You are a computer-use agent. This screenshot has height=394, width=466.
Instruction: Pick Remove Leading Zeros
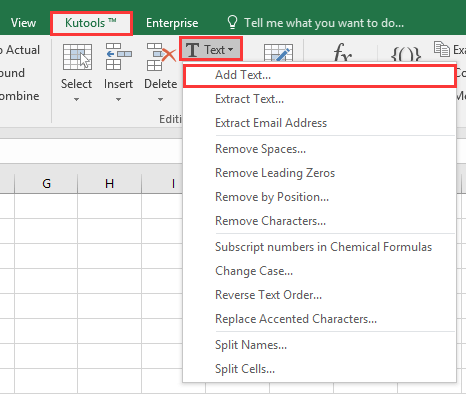point(320,173)
